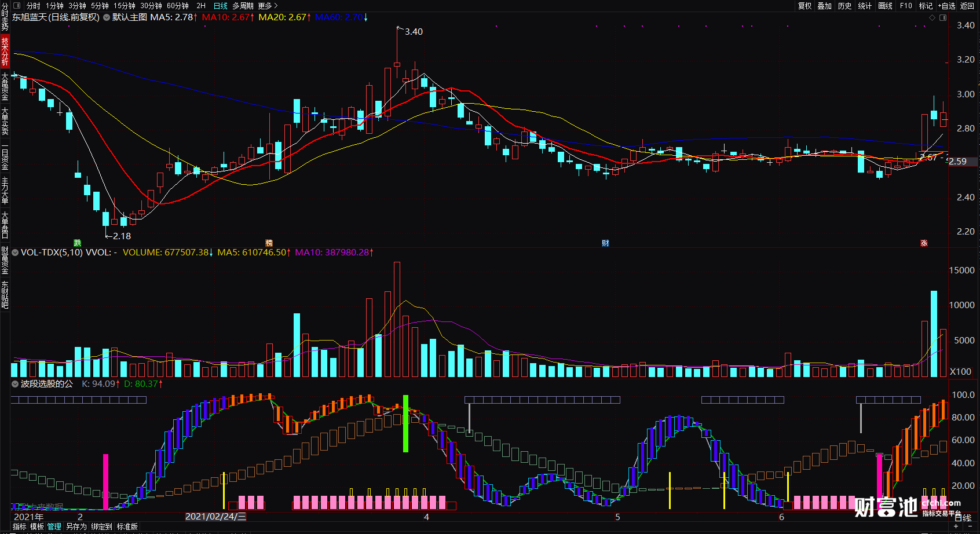Open the 历史 history button
The height and width of the screenshot is (534, 980).
[845, 6]
